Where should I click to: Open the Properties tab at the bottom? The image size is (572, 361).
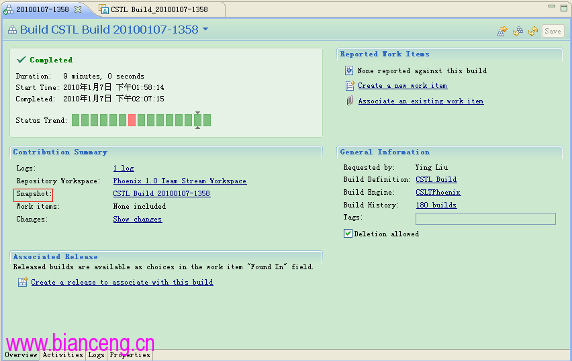point(130,355)
